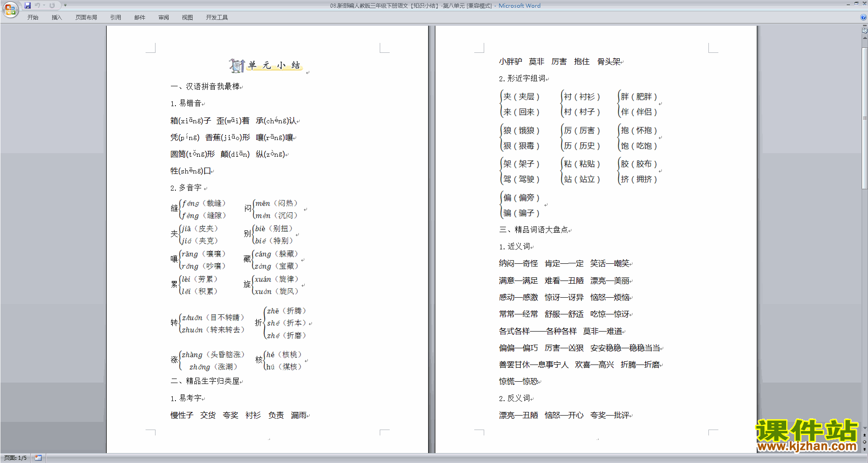
Task: Go to previous page double-arrow button
Action: 865,435
